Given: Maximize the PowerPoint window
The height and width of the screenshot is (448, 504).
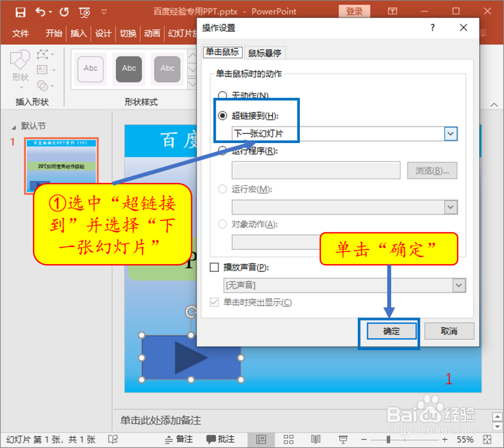Looking at the screenshot, I should coord(456,12).
